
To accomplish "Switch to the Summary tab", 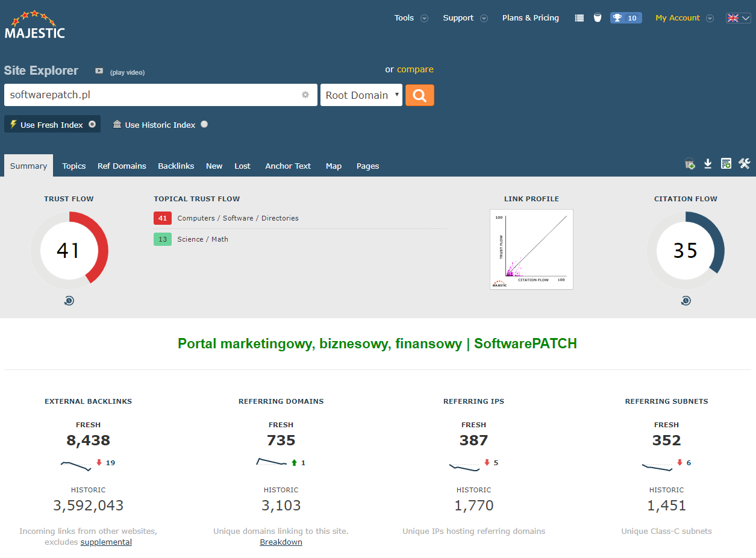I will click(28, 166).
